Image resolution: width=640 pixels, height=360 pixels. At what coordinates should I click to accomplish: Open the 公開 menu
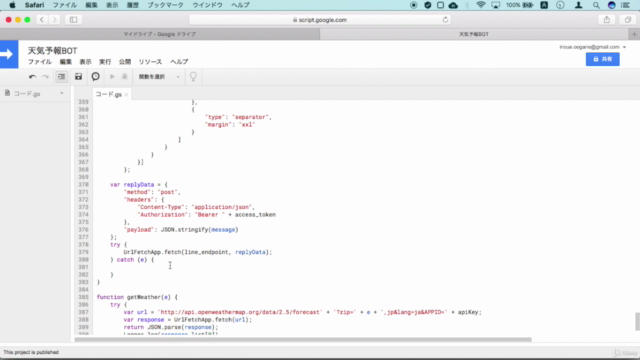coord(125,62)
